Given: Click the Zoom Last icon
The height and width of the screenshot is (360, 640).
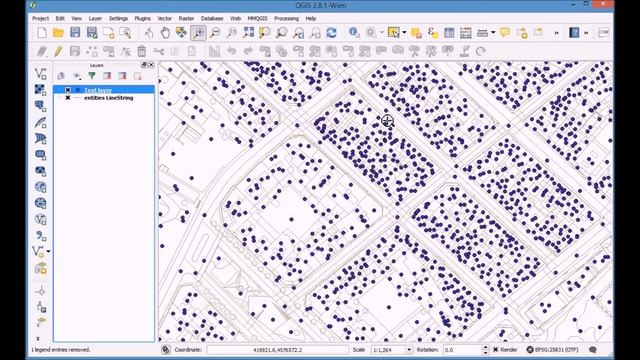Looking at the screenshot, I should 298,33.
